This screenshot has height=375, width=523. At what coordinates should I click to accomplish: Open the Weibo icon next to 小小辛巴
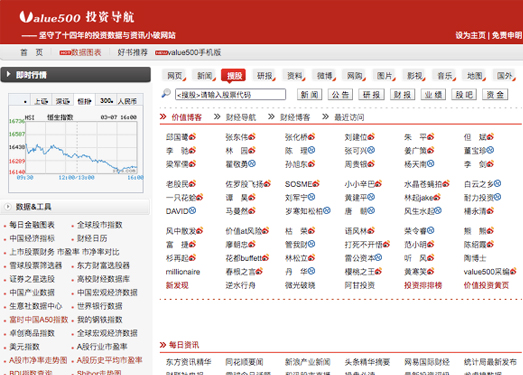click(x=378, y=184)
